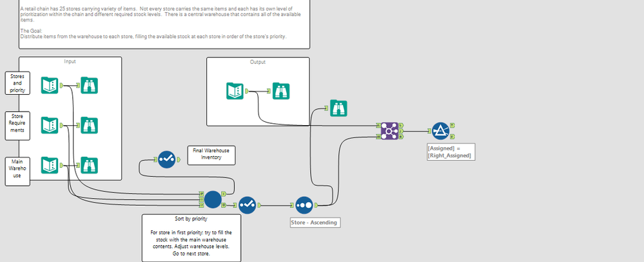Select the Sort tool labeled Store - Ascending
644x262 pixels.
tap(304, 205)
